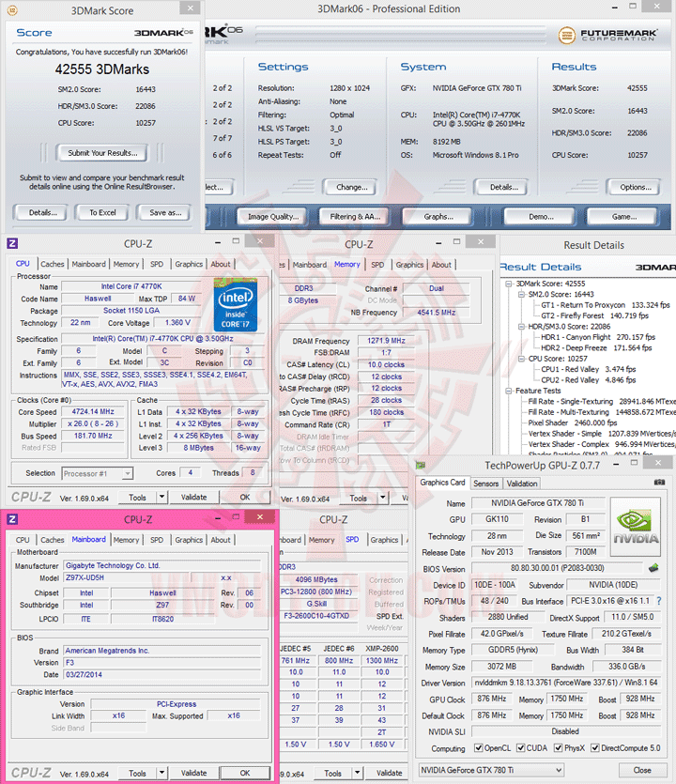The image size is (676, 784).
Task: Open the GPU selection dropdown in GPU-Z
Action: (491, 770)
